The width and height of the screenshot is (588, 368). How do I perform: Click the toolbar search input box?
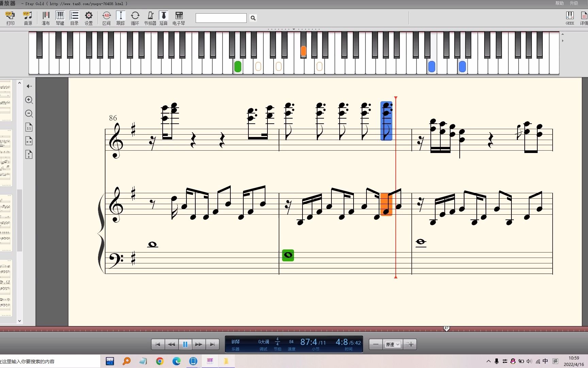click(221, 18)
